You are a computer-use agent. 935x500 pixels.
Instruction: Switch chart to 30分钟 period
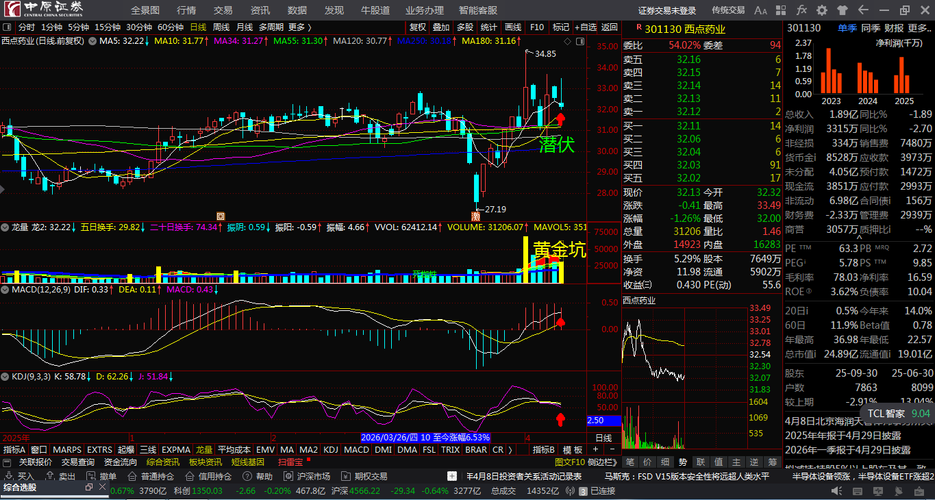point(139,27)
